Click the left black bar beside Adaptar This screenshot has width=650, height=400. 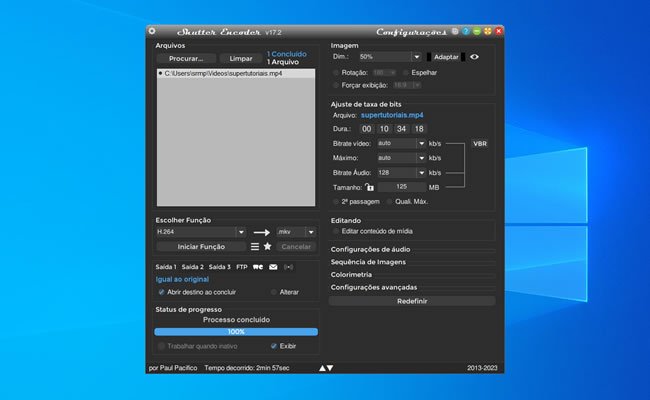pos(429,57)
